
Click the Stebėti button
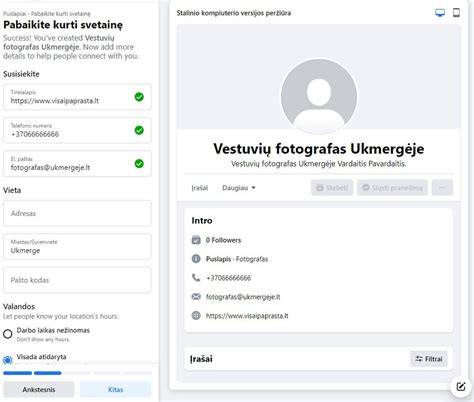tap(332, 188)
